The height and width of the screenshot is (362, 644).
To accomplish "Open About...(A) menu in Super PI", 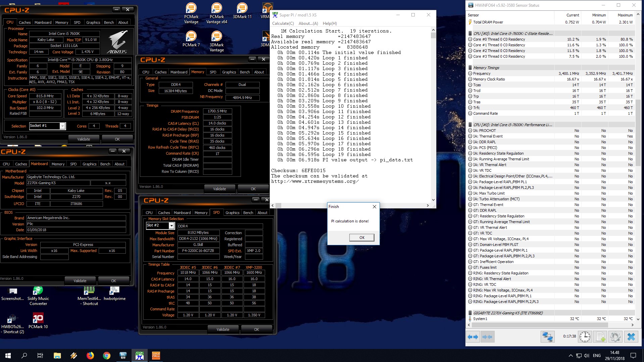I will point(308,23).
